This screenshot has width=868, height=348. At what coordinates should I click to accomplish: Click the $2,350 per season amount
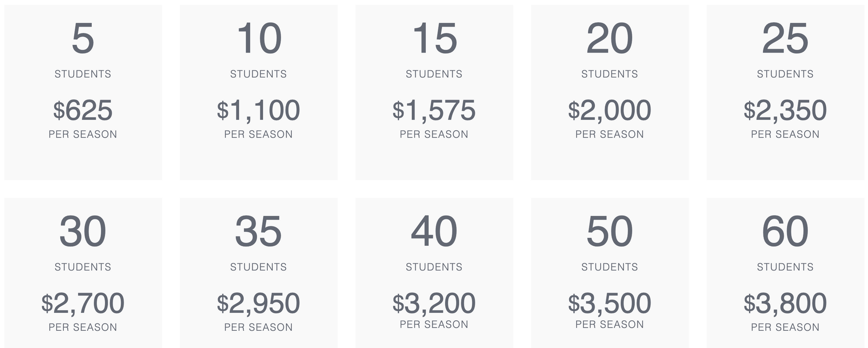[785, 110]
